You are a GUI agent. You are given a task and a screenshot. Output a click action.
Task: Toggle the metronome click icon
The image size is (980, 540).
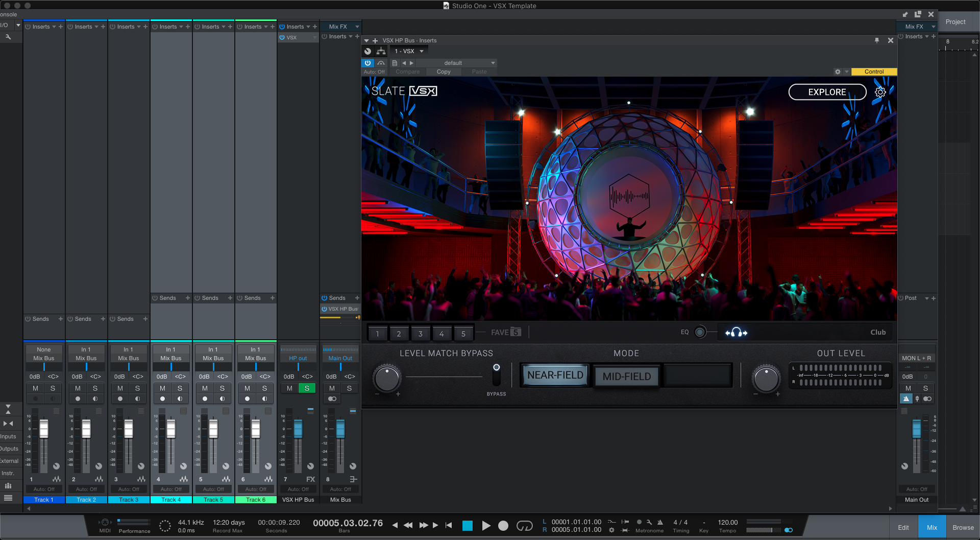660,522
